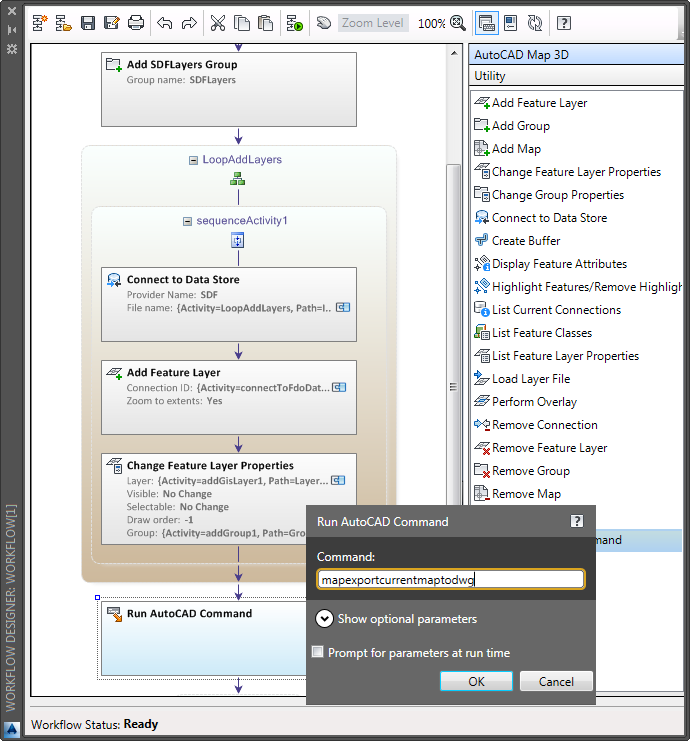The height and width of the screenshot is (741, 690).
Task: Click OK in Run AutoCAD Command dialog
Action: click(476, 681)
